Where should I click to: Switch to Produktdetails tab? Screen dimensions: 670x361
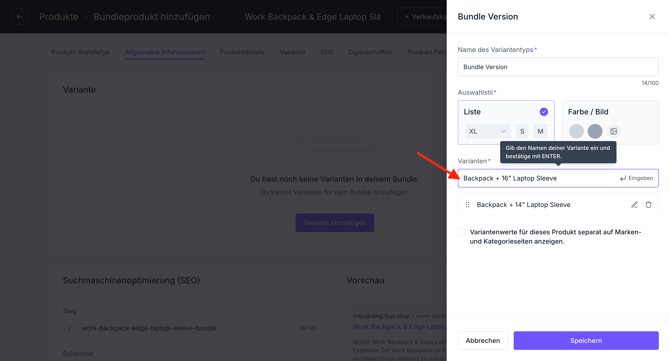coord(242,52)
